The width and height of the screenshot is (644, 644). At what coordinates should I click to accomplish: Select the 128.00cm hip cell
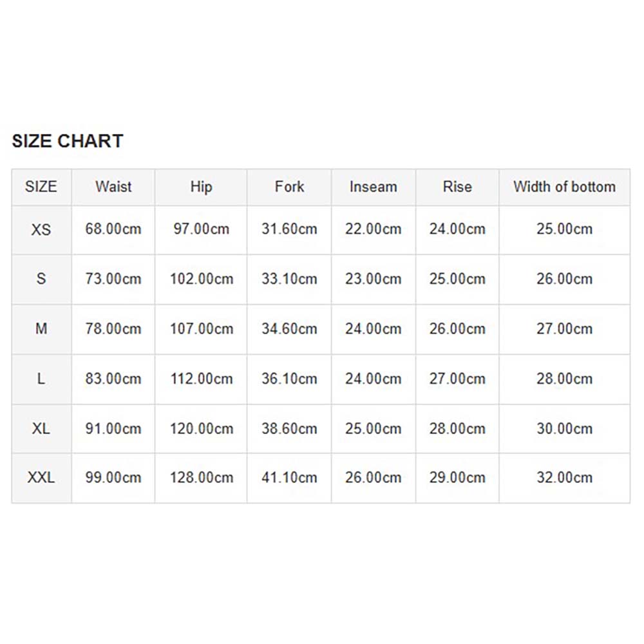point(201,478)
